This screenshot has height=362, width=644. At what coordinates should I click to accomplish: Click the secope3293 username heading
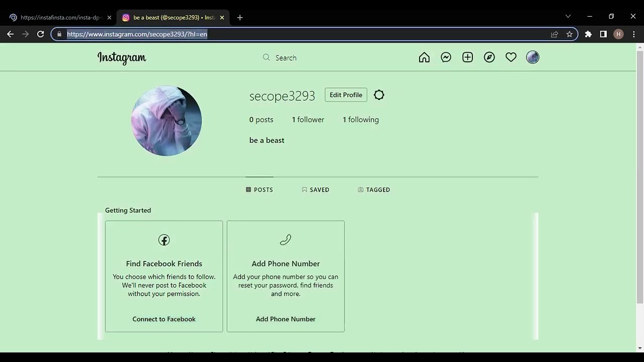[x=282, y=96]
